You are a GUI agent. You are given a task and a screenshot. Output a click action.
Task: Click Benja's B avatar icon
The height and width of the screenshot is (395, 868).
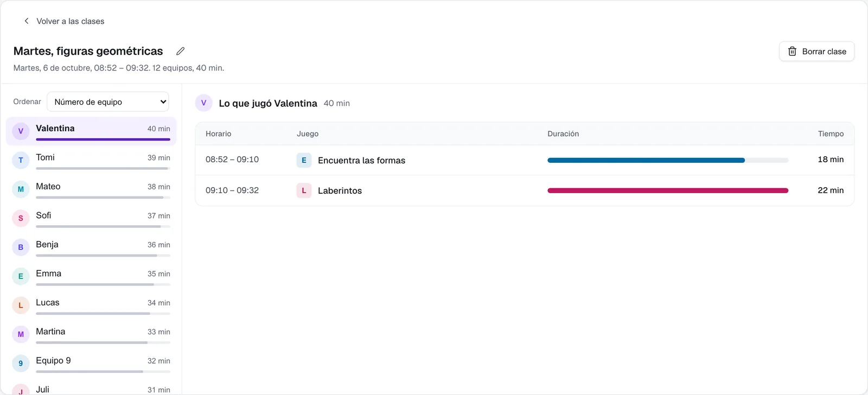21,247
